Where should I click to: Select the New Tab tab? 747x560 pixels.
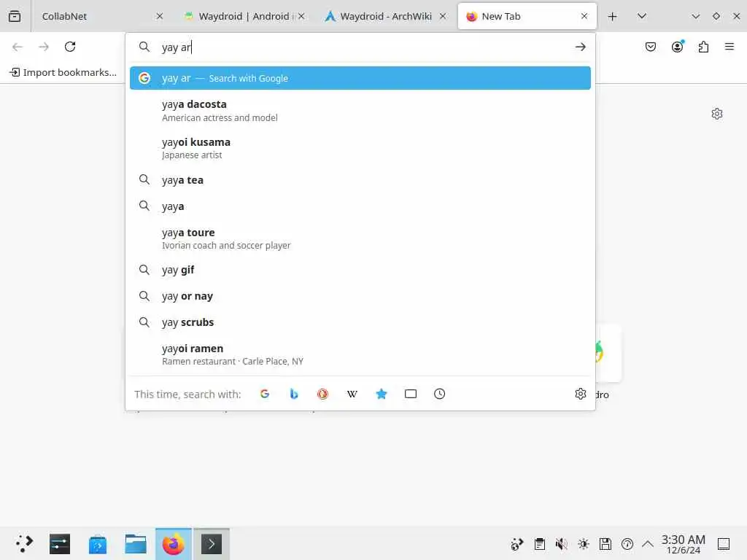coord(527,16)
